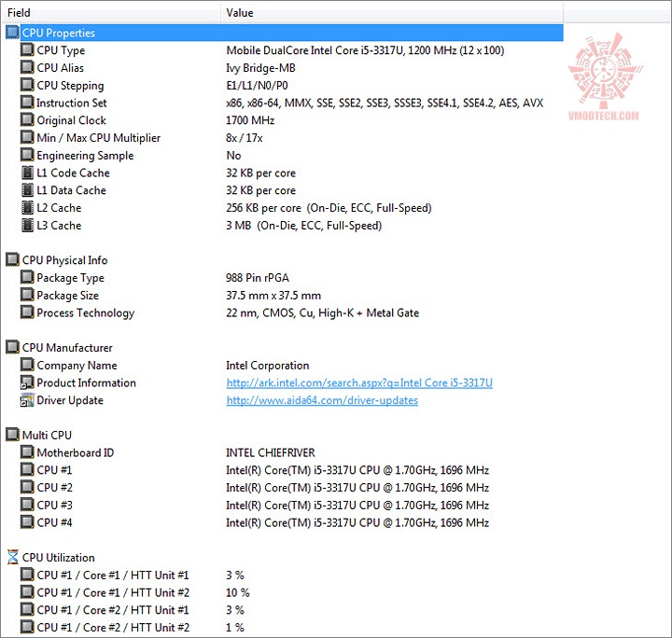Select the 'CPU #1 / Core #2 / HTT Unit #2' row

113,628
